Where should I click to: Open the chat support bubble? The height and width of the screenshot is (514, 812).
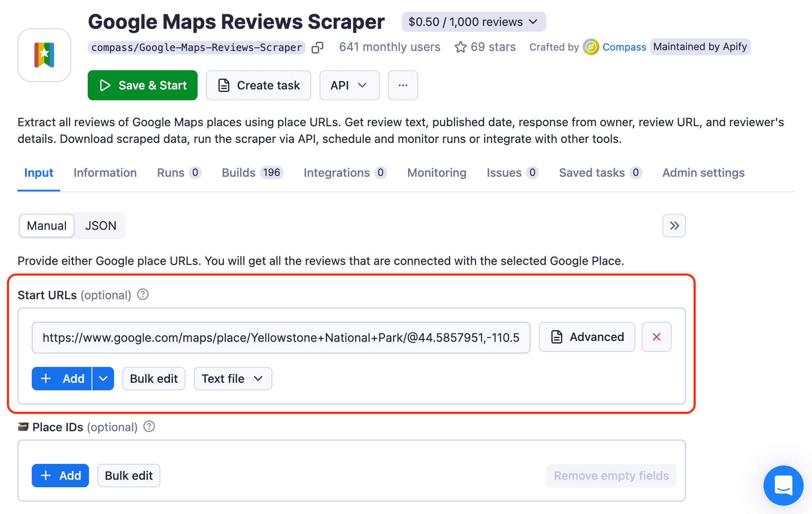point(783,486)
